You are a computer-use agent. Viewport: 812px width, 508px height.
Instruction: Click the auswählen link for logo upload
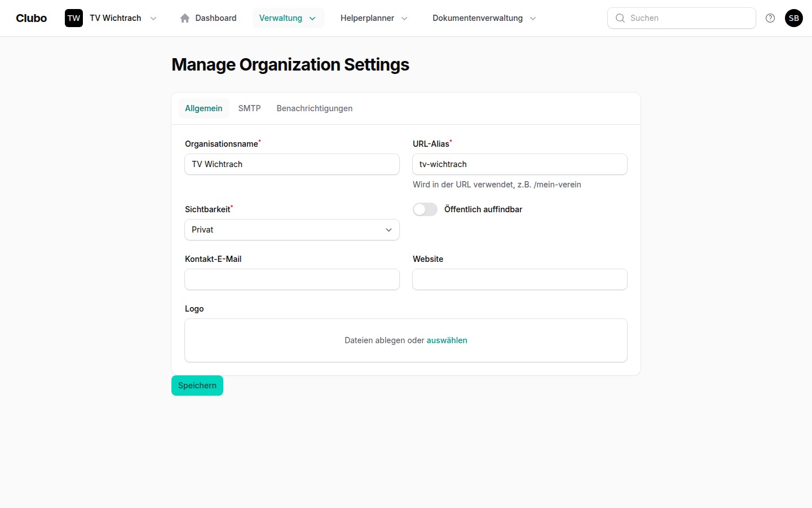coord(447,340)
